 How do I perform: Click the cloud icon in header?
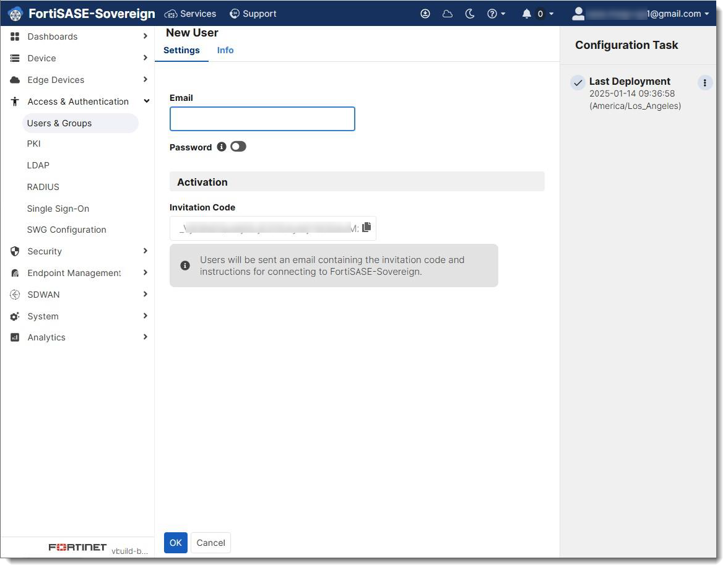[448, 14]
